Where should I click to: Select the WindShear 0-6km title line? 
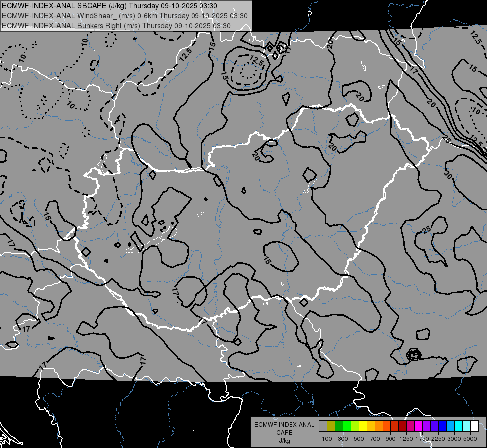point(124,16)
